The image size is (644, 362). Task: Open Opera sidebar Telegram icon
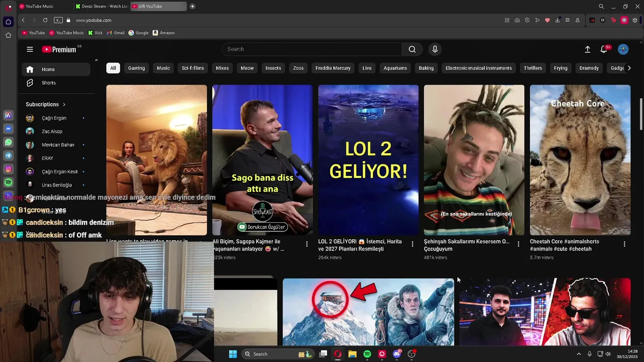[x=9, y=156]
